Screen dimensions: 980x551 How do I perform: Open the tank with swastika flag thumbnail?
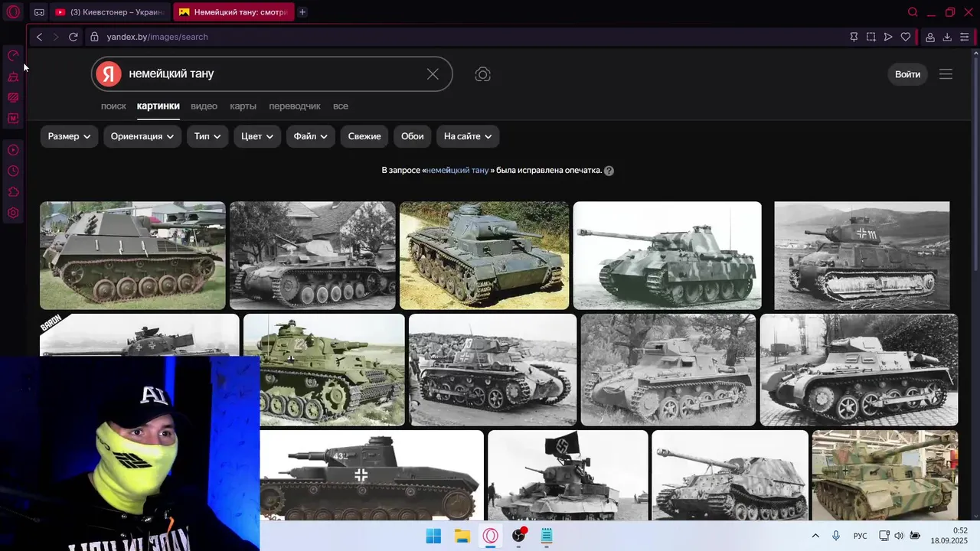[568, 475]
